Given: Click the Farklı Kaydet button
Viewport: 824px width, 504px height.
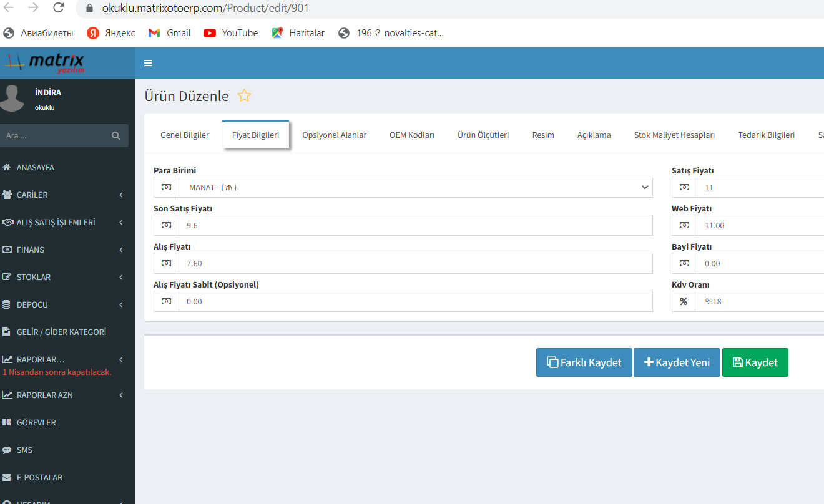Looking at the screenshot, I should coord(584,362).
